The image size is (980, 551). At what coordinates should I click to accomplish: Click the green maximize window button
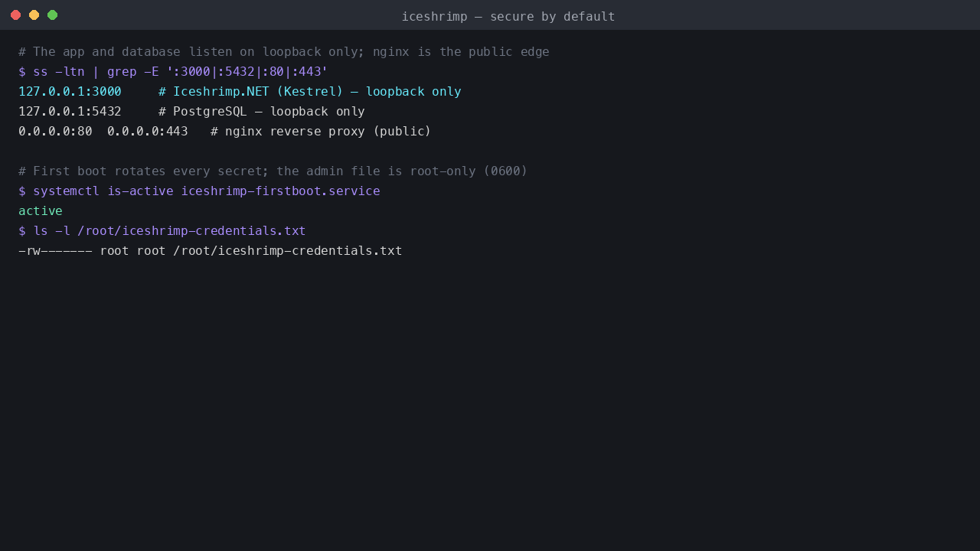[52, 15]
